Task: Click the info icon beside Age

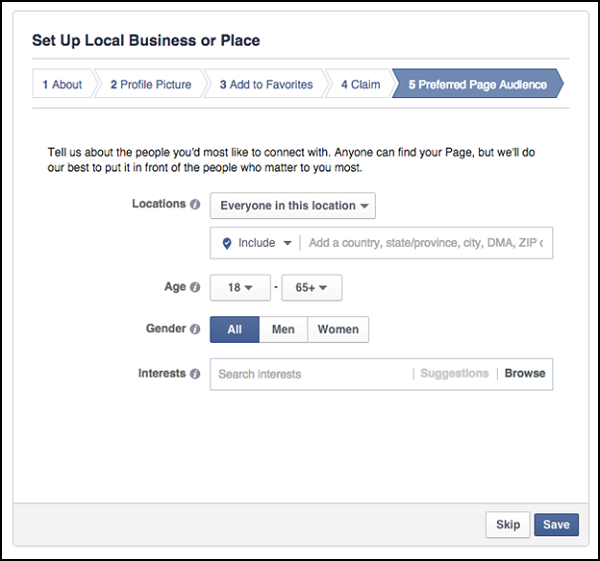Action: pos(196,288)
